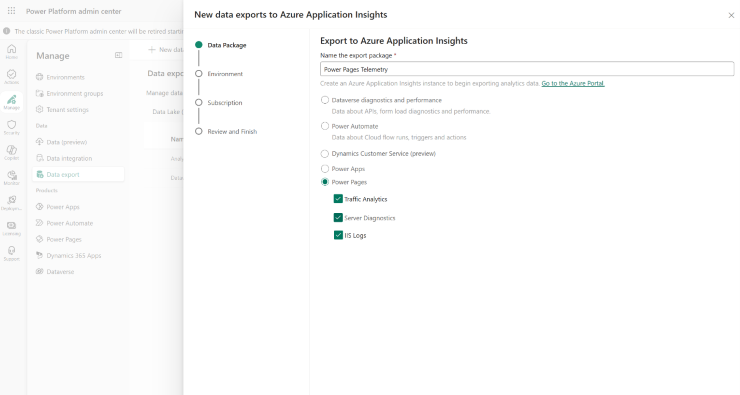Viewport: 740px width, 395px height.
Task: Open Data (preview) menu item
Action: click(x=78, y=142)
